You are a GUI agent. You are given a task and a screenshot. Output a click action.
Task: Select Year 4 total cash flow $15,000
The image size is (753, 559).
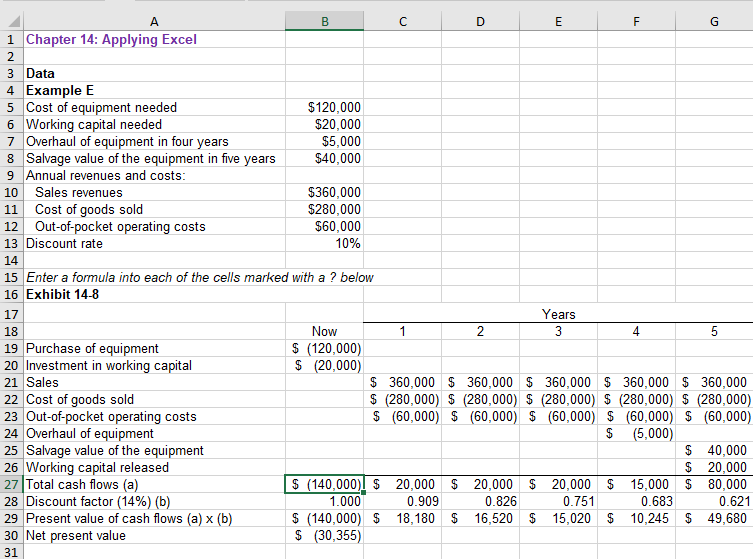(x=636, y=485)
